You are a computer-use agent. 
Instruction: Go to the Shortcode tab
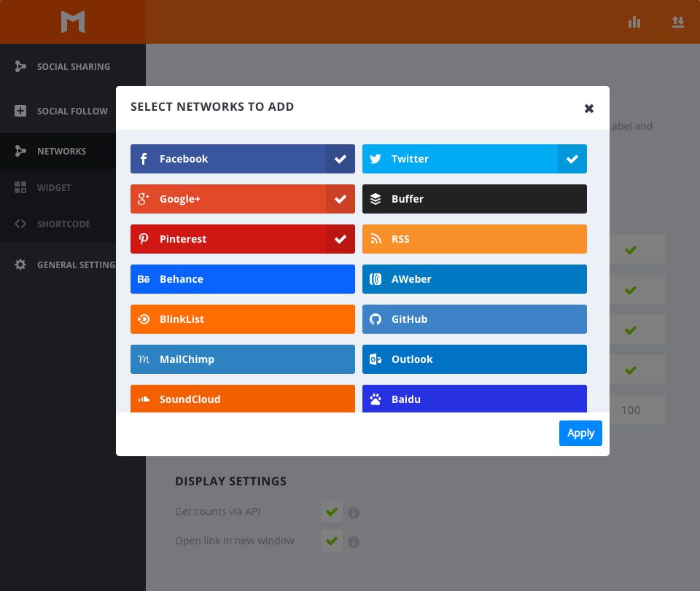[63, 224]
